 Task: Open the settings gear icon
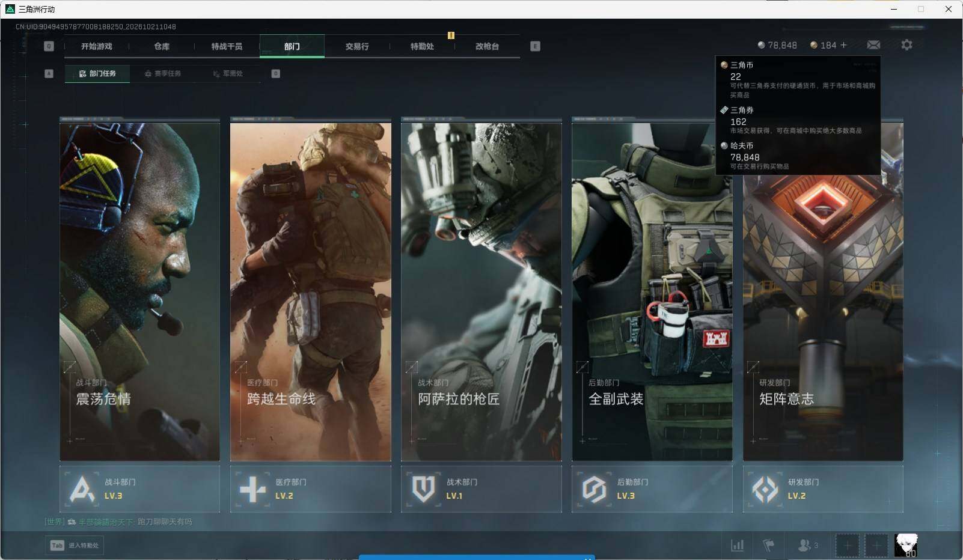coord(906,45)
